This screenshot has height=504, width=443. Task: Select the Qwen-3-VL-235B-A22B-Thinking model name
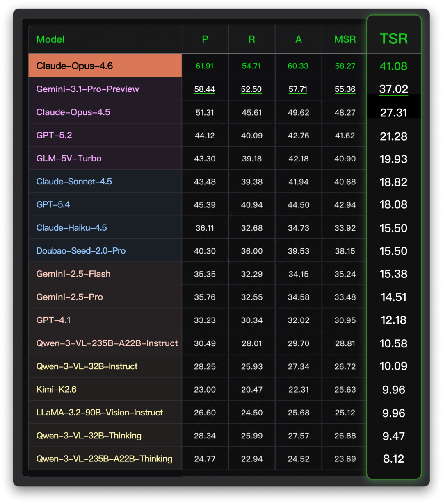[104, 459]
